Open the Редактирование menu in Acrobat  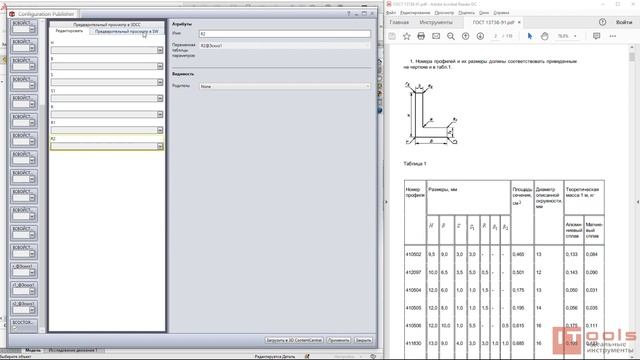415,13
